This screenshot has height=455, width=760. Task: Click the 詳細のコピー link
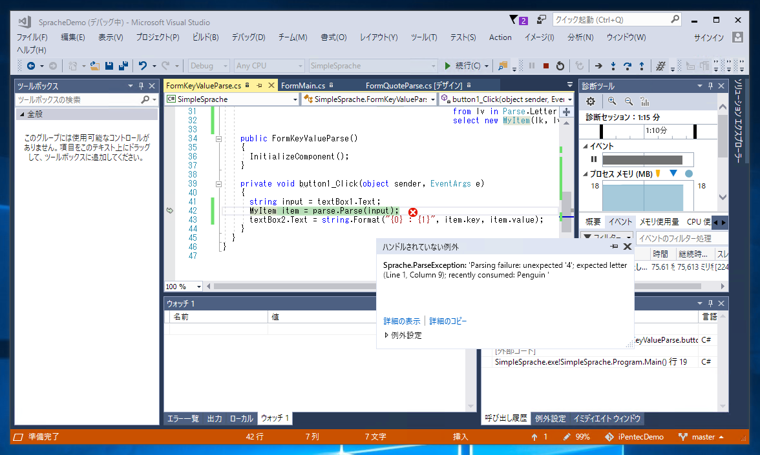(x=448, y=321)
